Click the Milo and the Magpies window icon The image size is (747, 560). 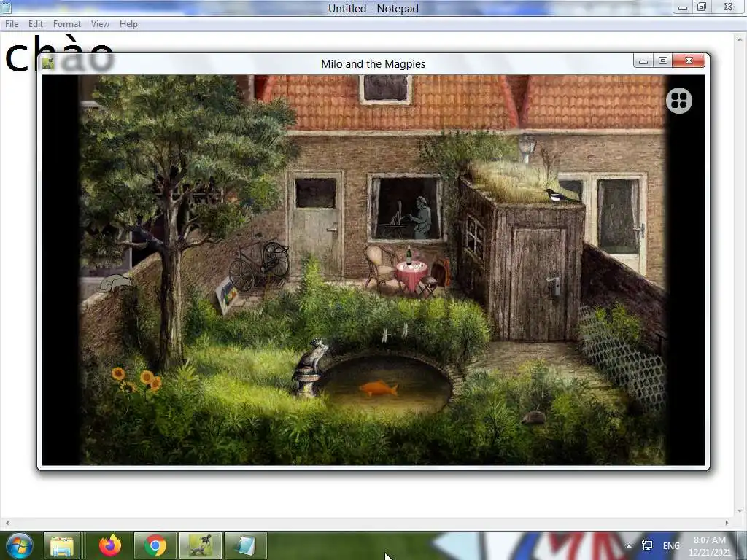[x=48, y=63]
